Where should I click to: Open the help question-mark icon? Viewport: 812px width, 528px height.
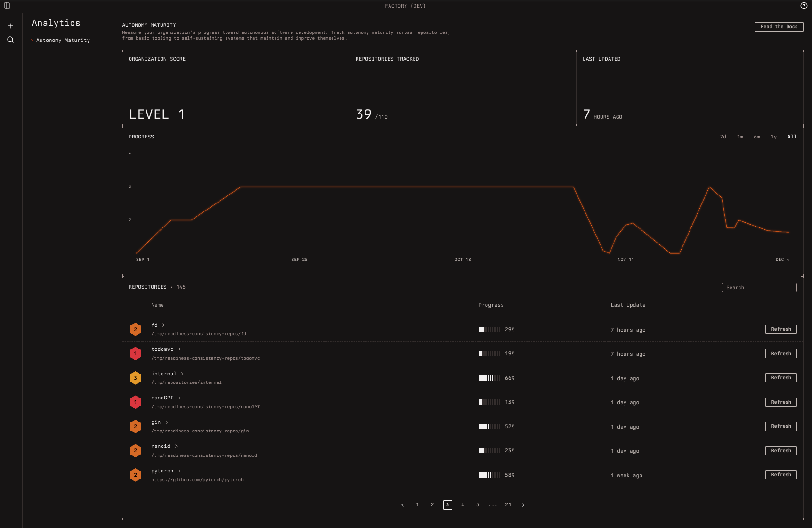804,6
